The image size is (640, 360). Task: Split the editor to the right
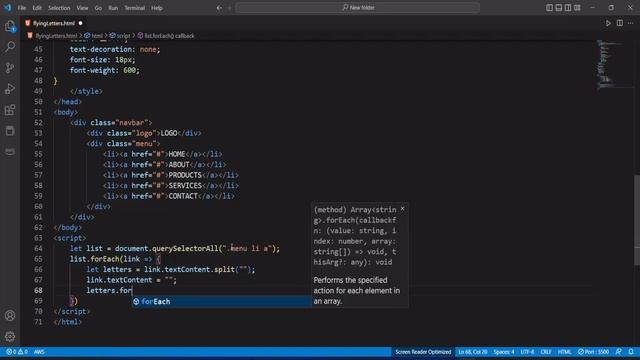click(x=620, y=23)
